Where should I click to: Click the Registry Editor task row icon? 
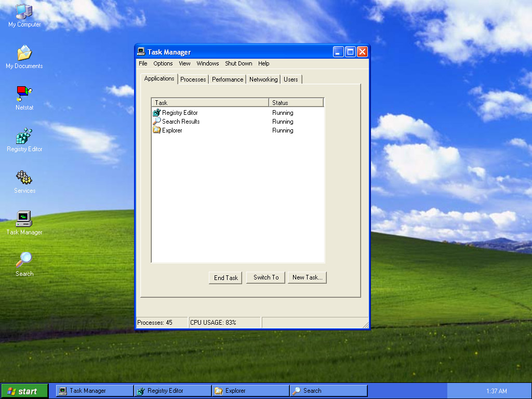coord(156,113)
